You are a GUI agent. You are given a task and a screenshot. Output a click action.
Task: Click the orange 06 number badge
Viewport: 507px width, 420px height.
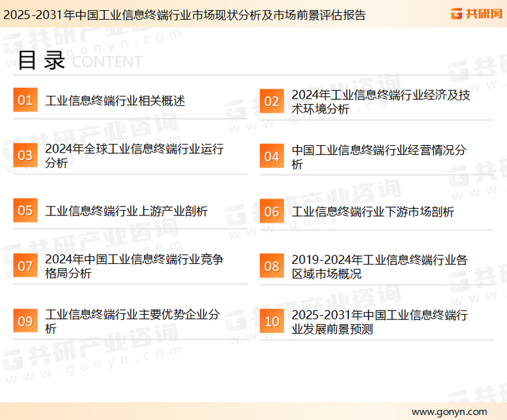pyautogui.click(x=272, y=211)
